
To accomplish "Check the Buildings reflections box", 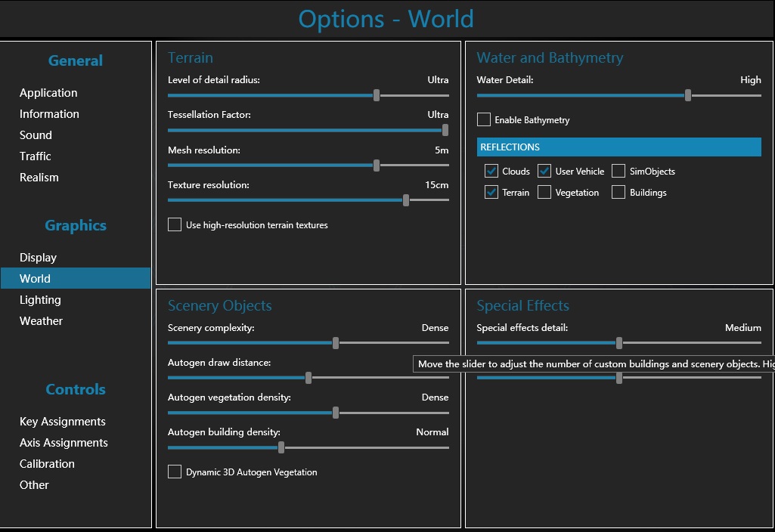I will [x=618, y=192].
